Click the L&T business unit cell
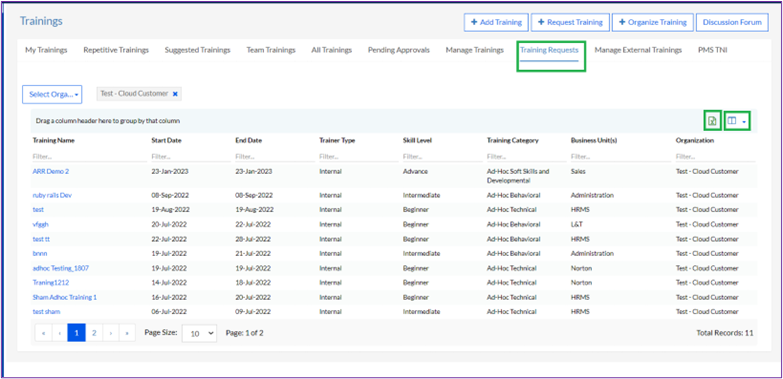 (x=577, y=224)
